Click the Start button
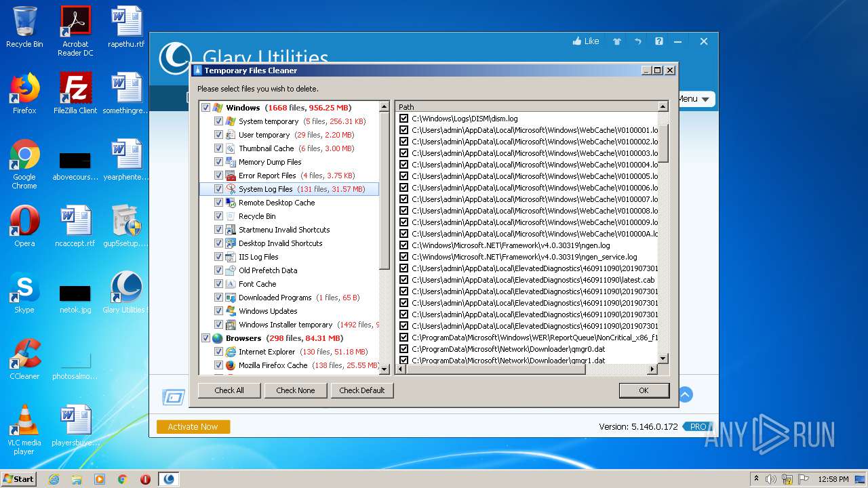 pos(19,479)
